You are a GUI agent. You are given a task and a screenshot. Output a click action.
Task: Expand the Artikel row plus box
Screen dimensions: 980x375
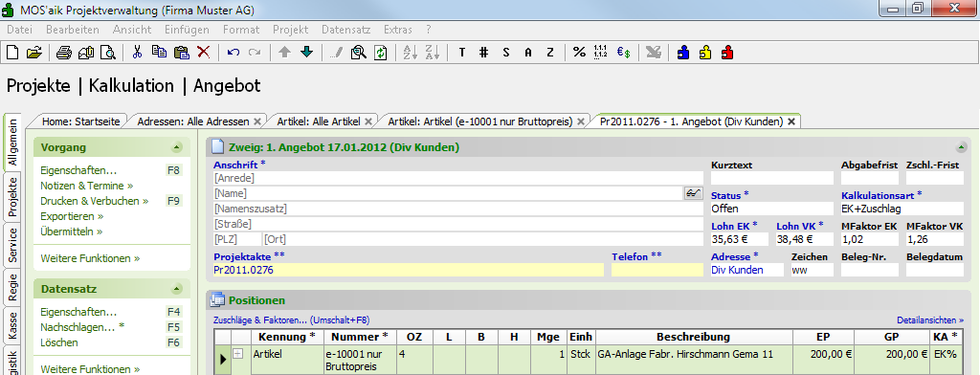pyautogui.click(x=237, y=354)
